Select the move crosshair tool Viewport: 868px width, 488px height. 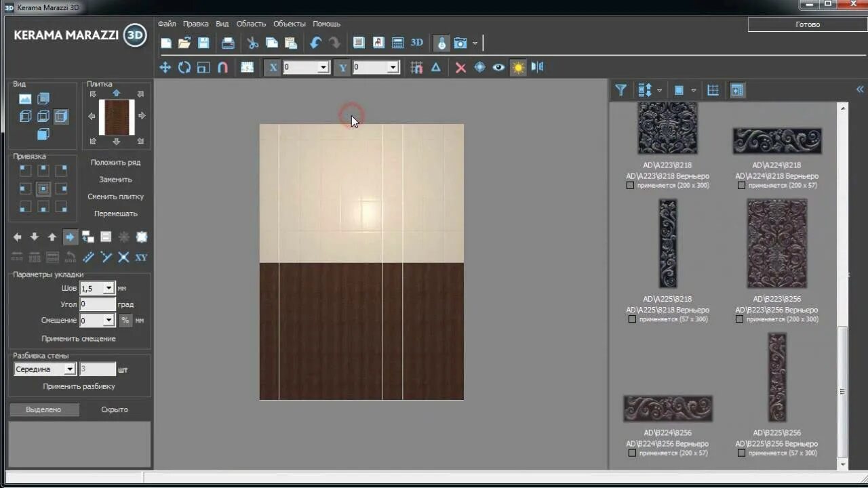click(165, 67)
